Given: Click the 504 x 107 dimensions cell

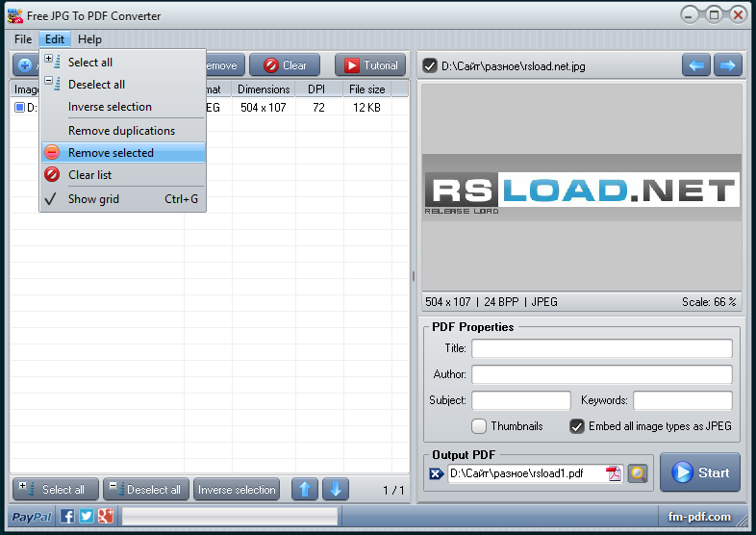Looking at the screenshot, I should tap(264, 107).
